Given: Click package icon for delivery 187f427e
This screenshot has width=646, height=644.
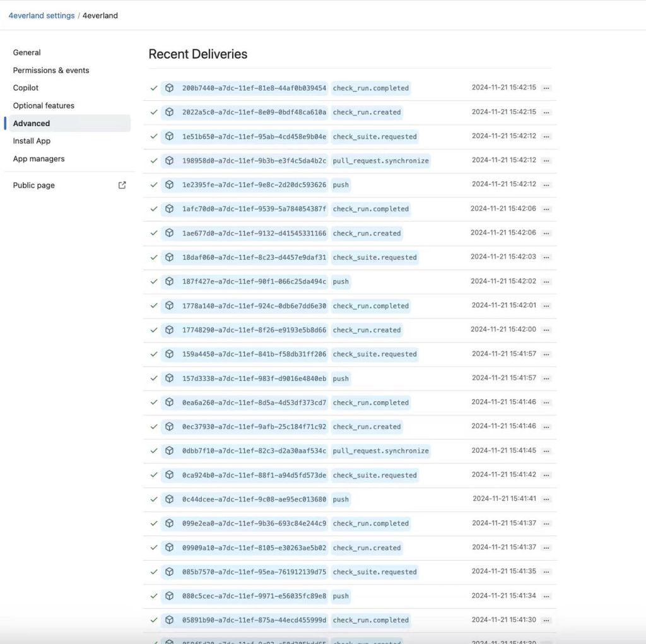Looking at the screenshot, I should click(169, 281).
